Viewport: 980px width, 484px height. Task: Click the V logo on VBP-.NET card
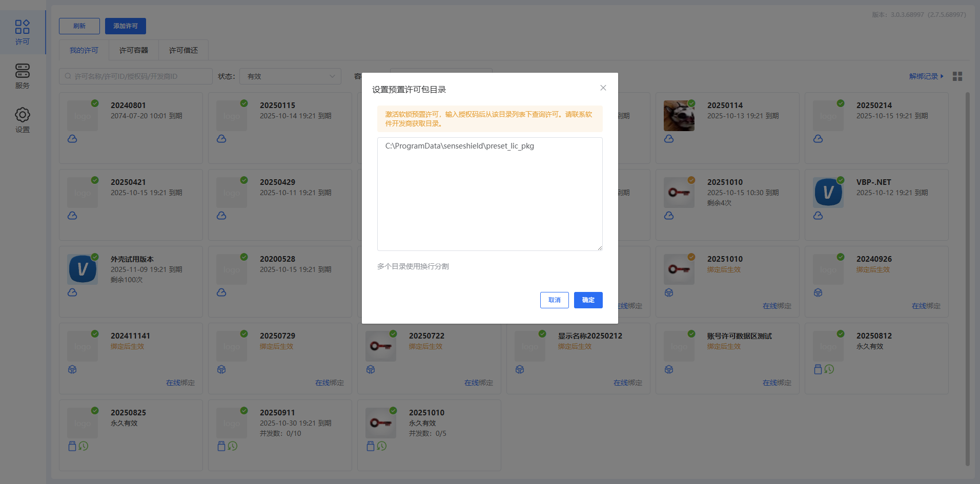pos(828,193)
